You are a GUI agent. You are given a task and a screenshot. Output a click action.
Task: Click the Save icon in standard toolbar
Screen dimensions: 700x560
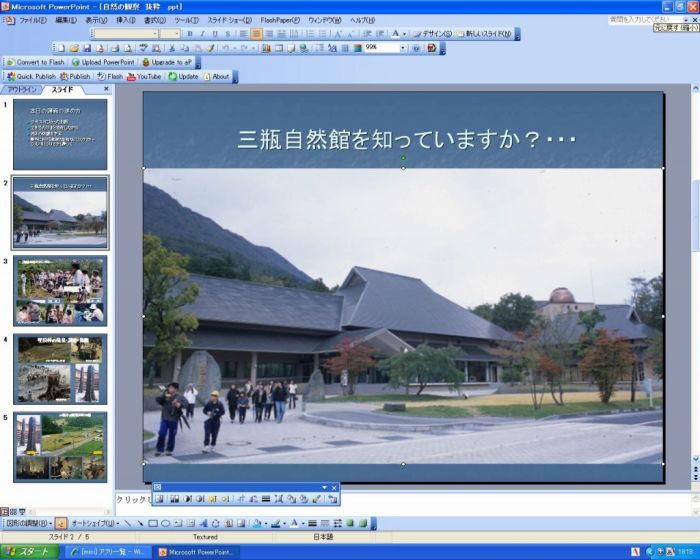[x=86, y=48]
